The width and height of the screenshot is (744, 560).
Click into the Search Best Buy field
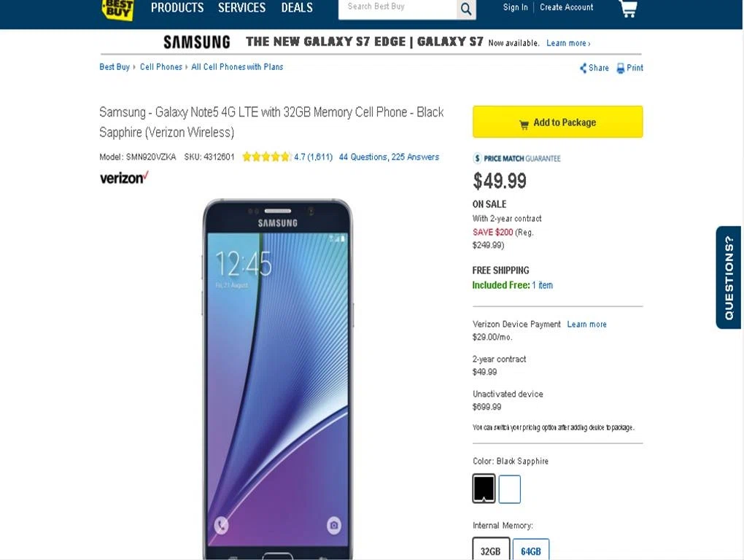398,9
